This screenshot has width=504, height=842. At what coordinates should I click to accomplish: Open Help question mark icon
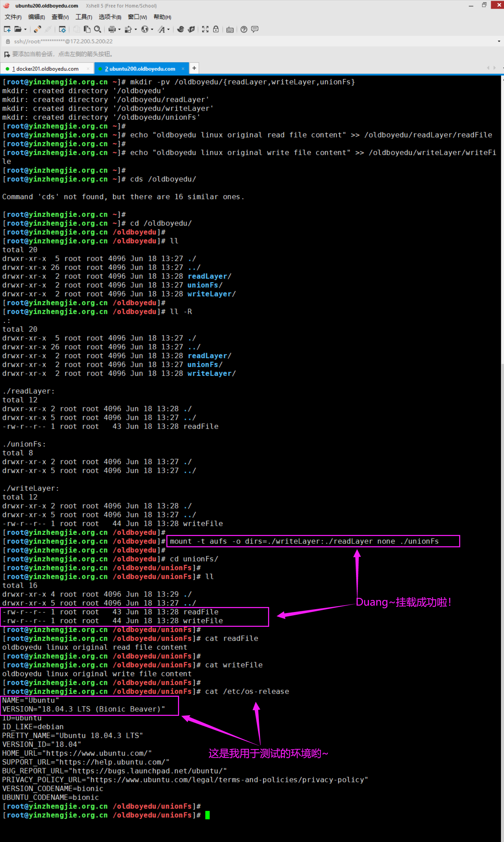[x=244, y=29]
